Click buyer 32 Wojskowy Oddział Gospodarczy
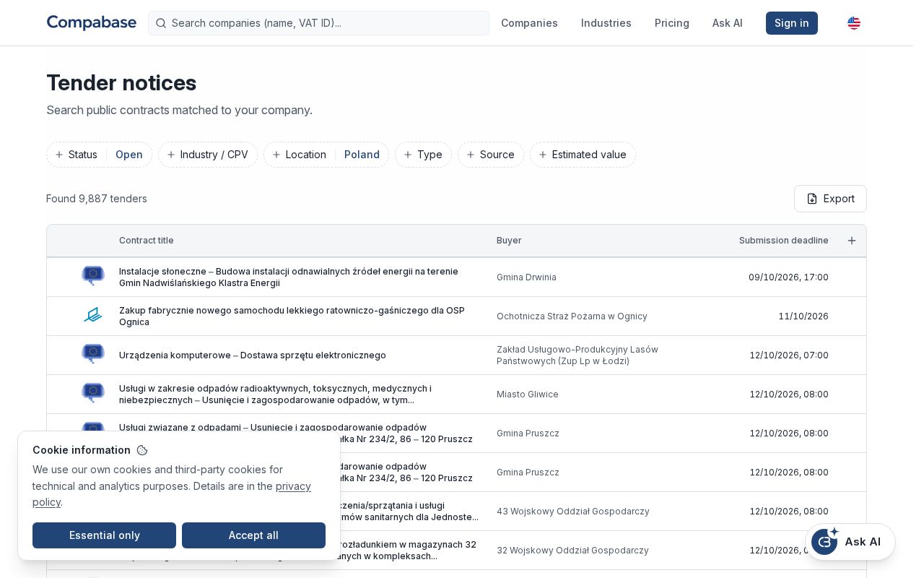This screenshot has height=578, width=924. click(x=572, y=551)
